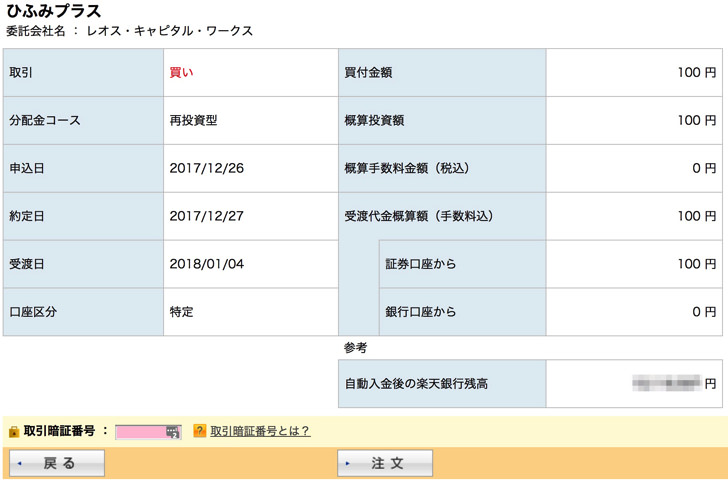728x481 pixels.
Task: Click the bold 取引暗証番号 label
Action: click(59, 431)
